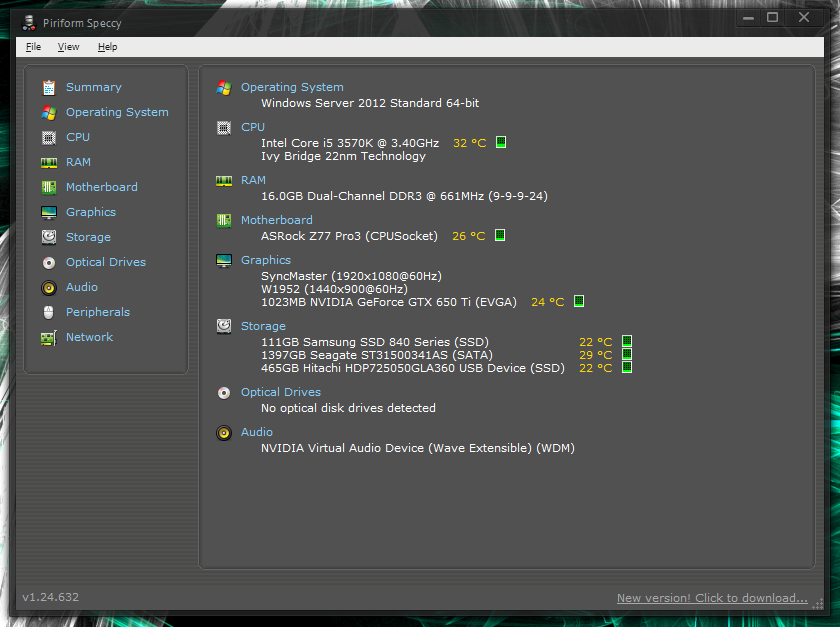840x627 pixels.
Task: Open the File menu
Action: tap(33, 47)
